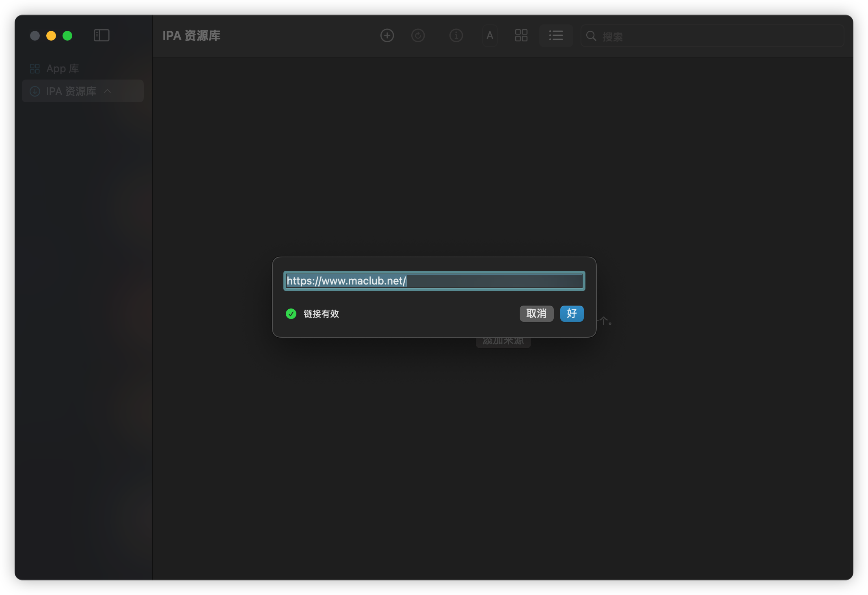Switch to list view layout

[556, 36]
